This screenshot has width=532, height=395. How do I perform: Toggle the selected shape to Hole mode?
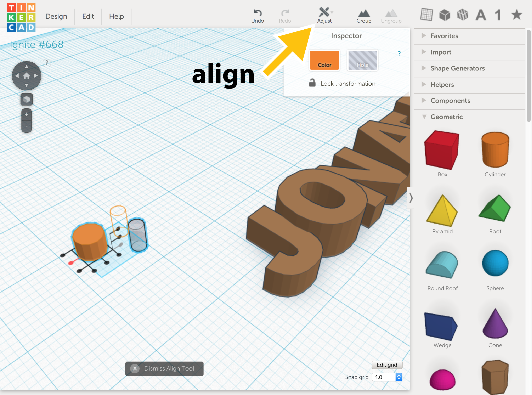click(362, 60)
